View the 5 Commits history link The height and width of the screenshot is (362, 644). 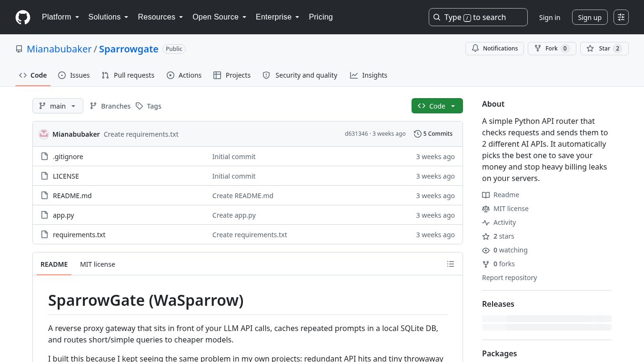433,134
